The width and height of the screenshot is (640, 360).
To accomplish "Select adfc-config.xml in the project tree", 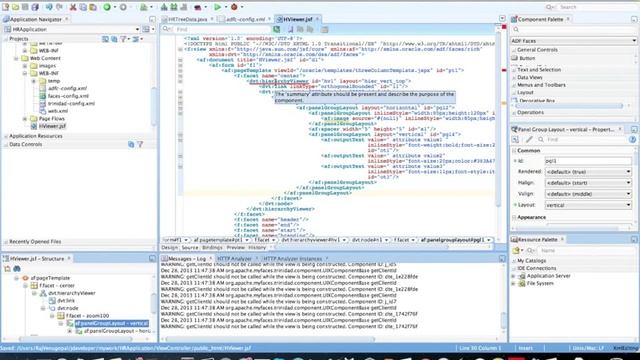I will coord(67,89).
